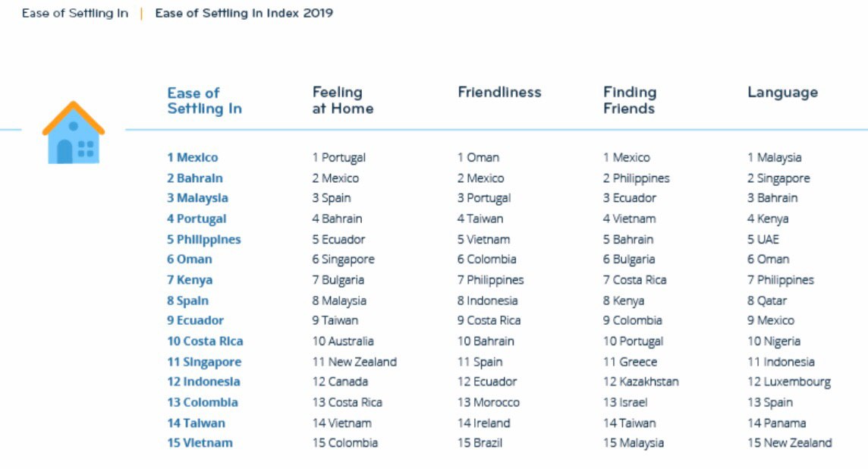
Task: Open the Ease of Settling In breadcrumb
Action: [x=75, y=14]
